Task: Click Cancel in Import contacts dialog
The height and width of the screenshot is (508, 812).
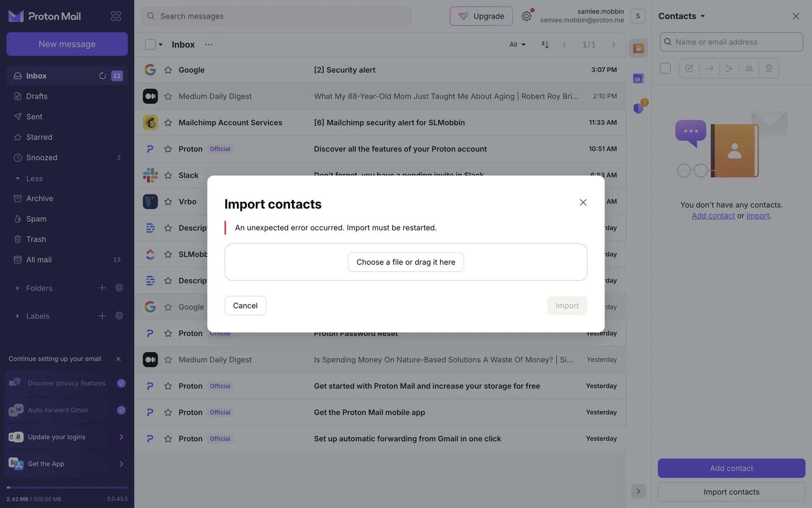Action: pyautogui.click(x=245, y=306)
